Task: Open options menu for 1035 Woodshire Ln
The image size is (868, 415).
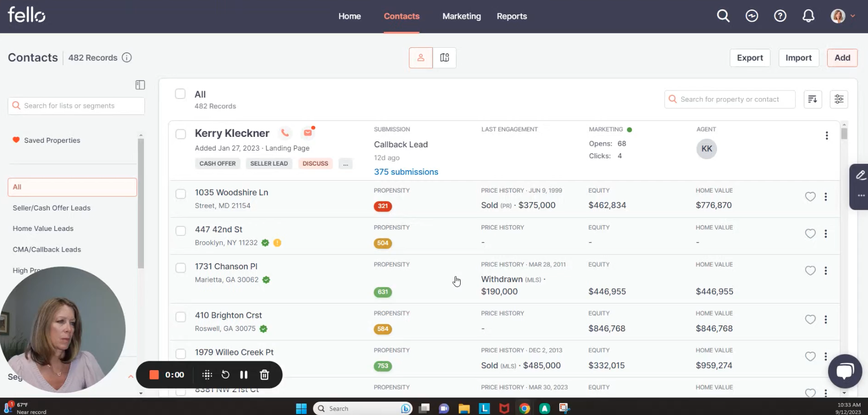Action: pos(826,197)
